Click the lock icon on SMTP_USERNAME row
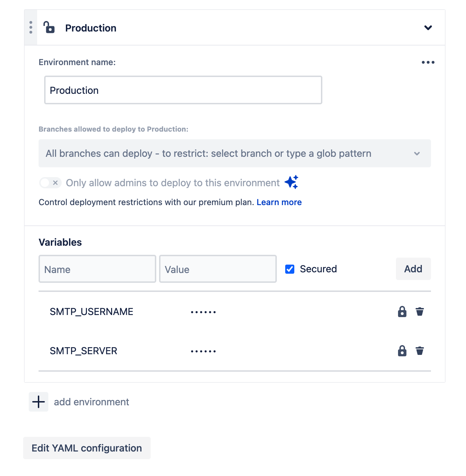Image resolution: width=466 pixels, height=476 pixels. [x=402, y=311]
